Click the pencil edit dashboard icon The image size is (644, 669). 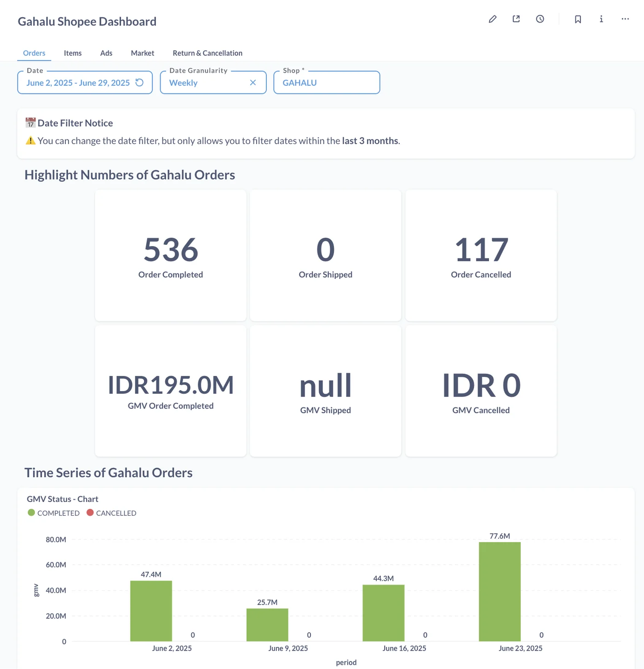(492, 19)
